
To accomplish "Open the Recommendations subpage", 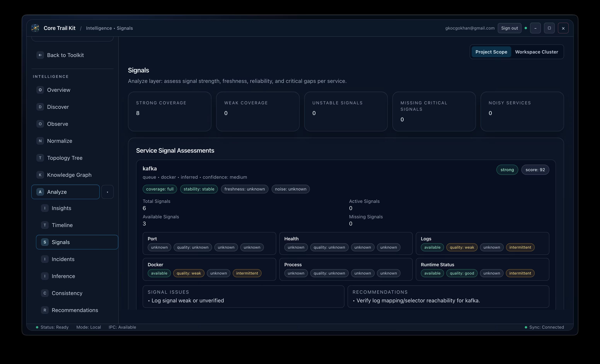I will click(x=77, y=310).
